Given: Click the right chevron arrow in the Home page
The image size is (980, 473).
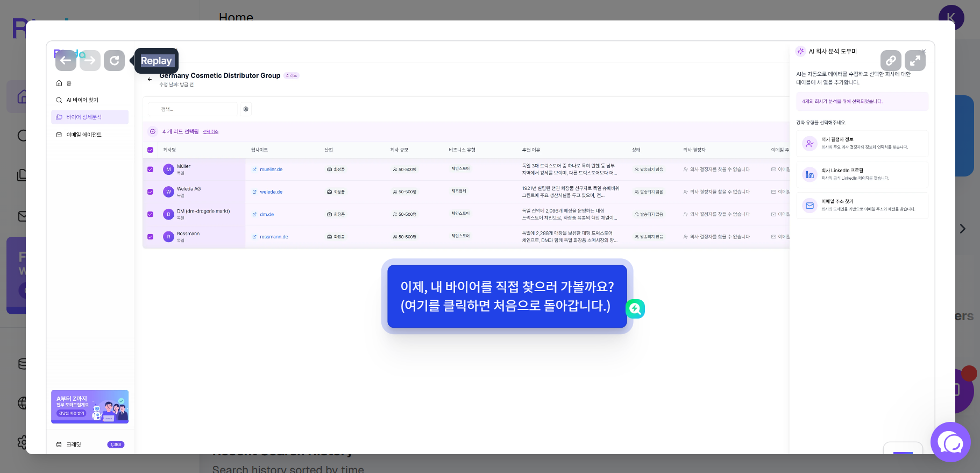Looking at the screenshot, I should pos(963,229).
